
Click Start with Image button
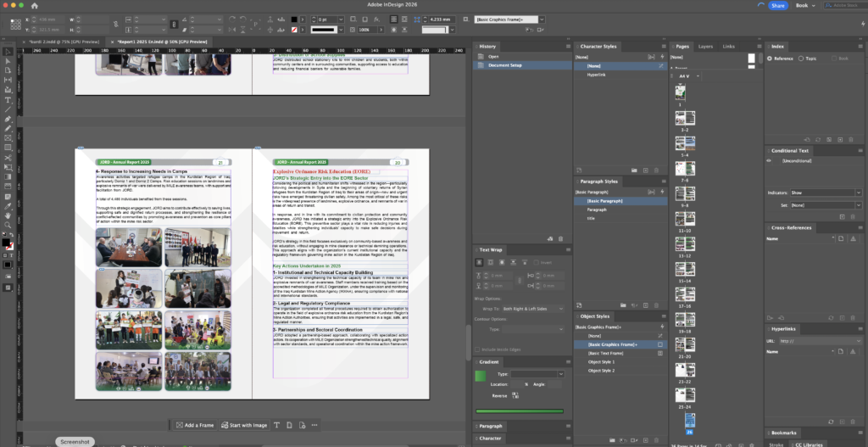pyautogui.click(x=242, y=425)
